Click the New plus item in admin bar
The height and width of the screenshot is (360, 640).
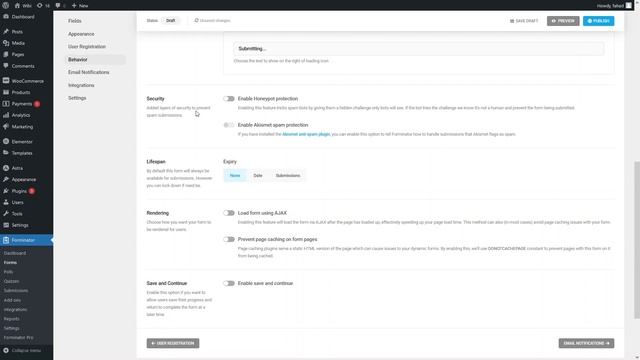[80, 6]
